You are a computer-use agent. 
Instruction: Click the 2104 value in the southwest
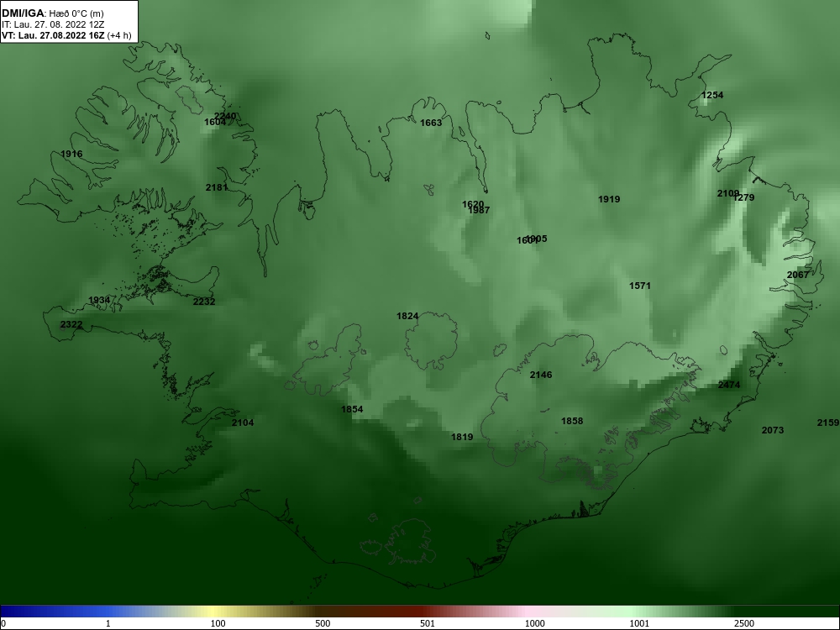(x=243, y=423)
